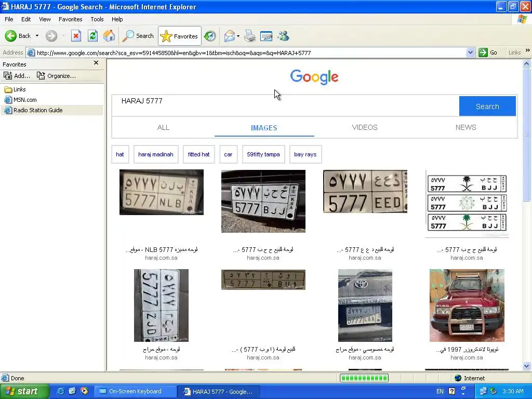Launch Internet Explorer from Quick Launch
This screenshot has width=532, height=399.
(x=61, y=392)
